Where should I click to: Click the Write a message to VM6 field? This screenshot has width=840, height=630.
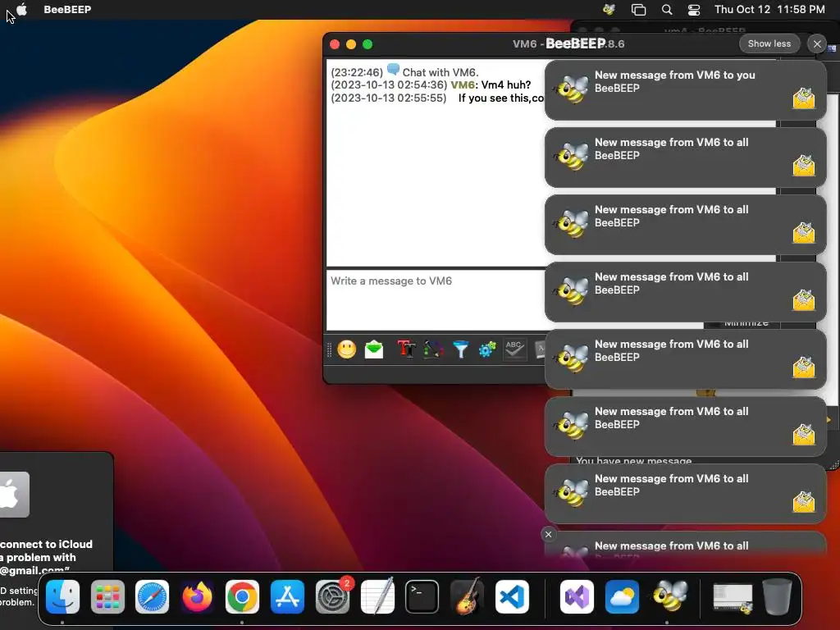click(436, 299)
